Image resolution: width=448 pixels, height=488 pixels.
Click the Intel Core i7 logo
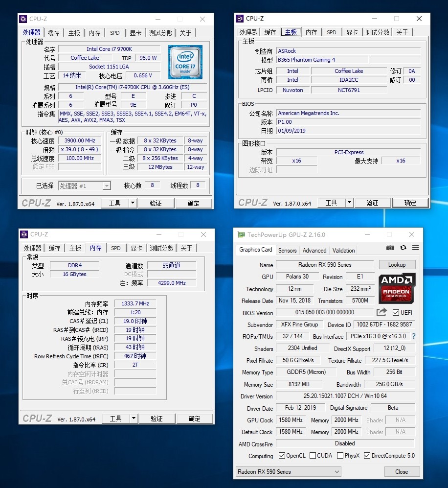(x=185, y=62)
